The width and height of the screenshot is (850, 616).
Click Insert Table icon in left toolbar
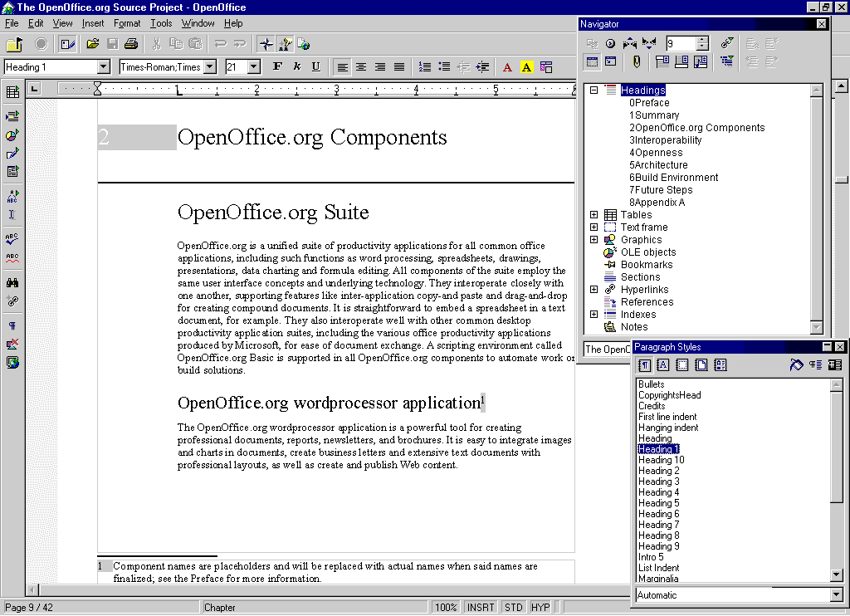coord(12,91)
